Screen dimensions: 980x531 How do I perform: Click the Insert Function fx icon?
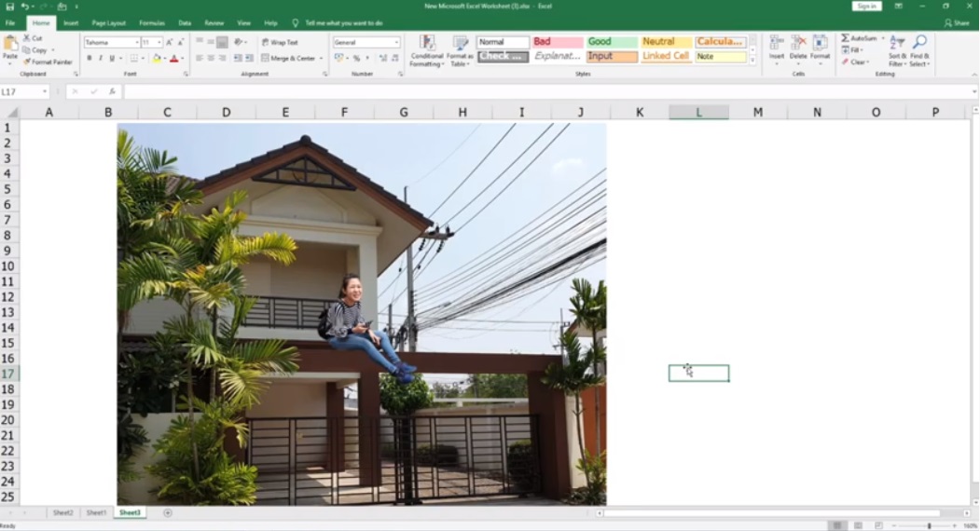coord(112,92)
